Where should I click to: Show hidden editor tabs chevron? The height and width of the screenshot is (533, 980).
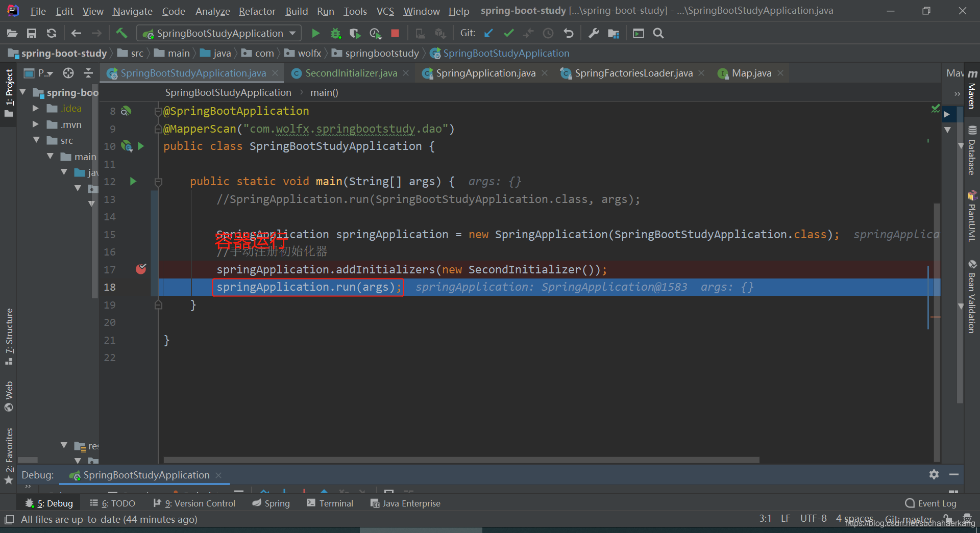pos(957,94)
